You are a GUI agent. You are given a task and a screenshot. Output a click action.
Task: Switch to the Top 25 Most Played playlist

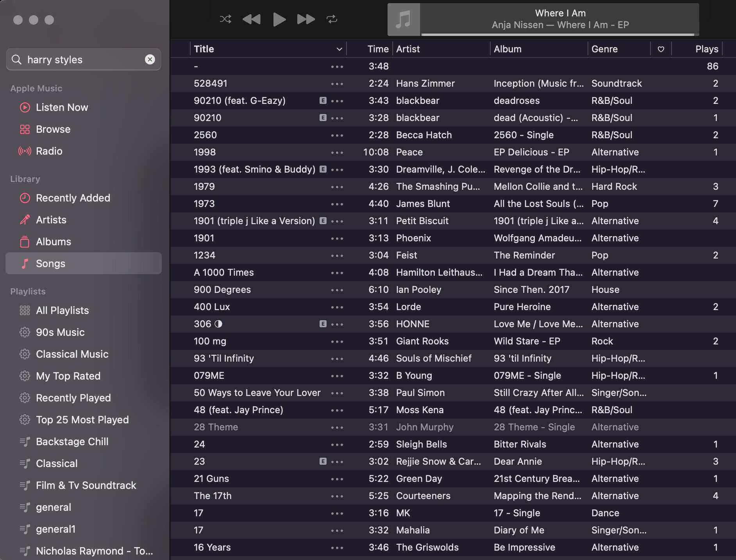pos(82,419)
